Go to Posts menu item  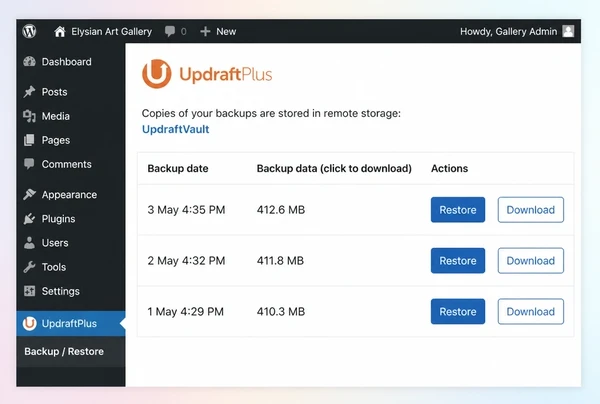[54, 92]
